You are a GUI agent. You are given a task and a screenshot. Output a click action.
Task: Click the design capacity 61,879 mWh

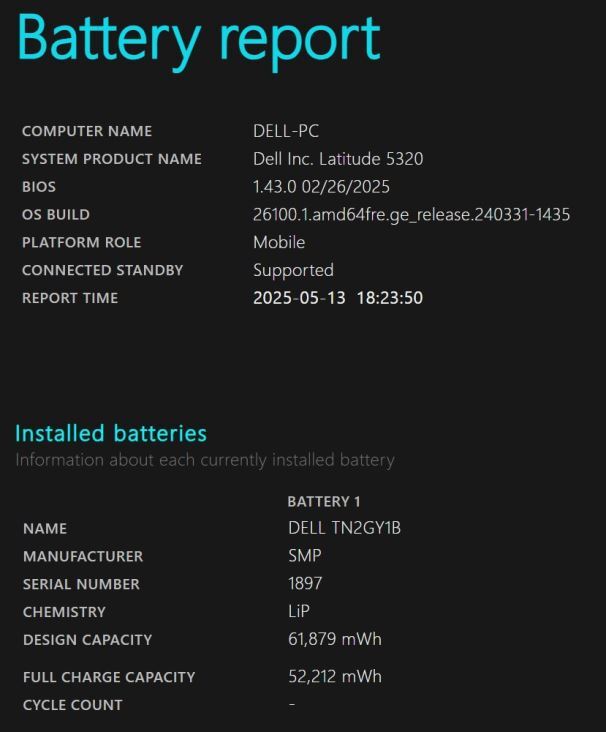(x=335, y=639)
